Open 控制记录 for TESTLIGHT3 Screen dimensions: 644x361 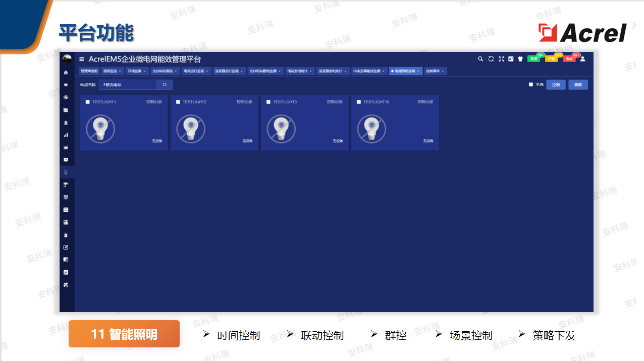pyautogui.click(x=335, y=102)
